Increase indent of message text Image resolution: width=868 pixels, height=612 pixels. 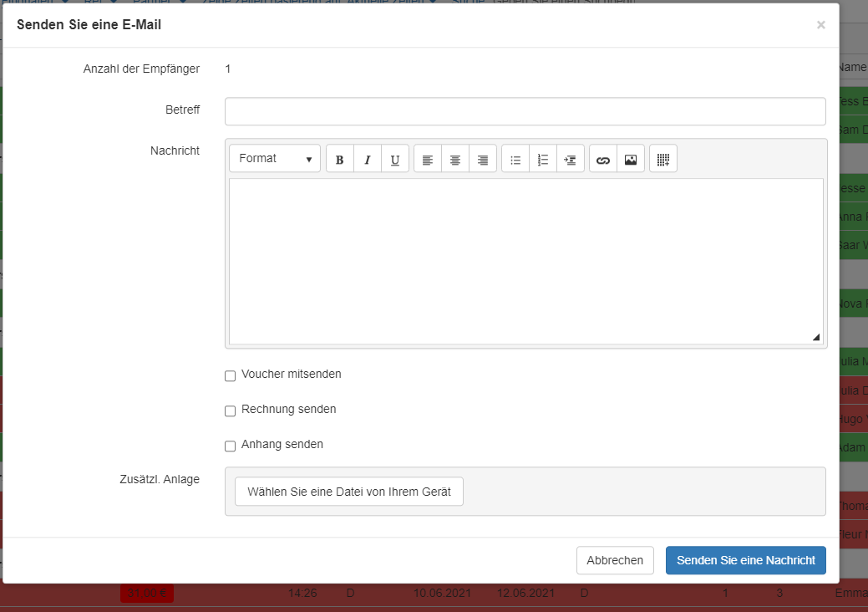(x=571, y=160)
